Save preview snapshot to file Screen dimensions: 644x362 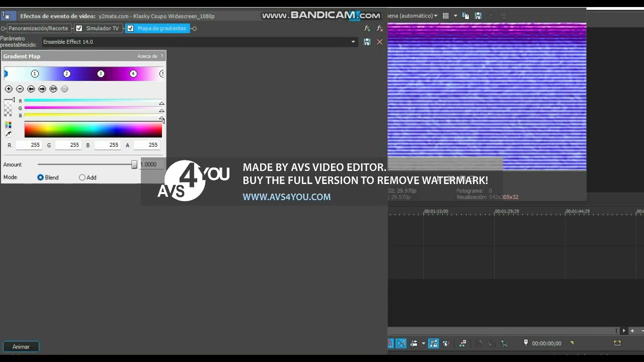[478, 16]
